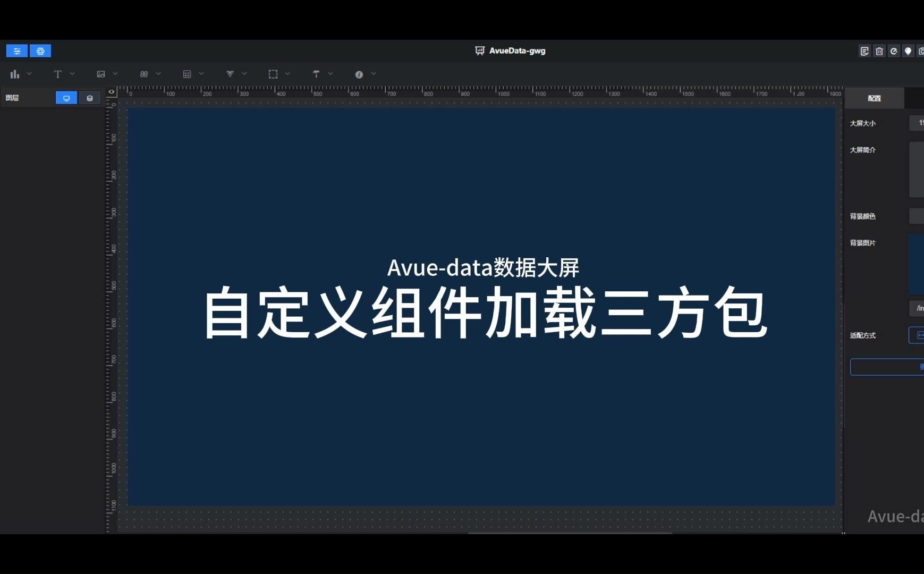Viewport: 924px width, 574px height.
Task: Click the horizontal scrollbar below the canvas
Action: (x=570, y=533)
